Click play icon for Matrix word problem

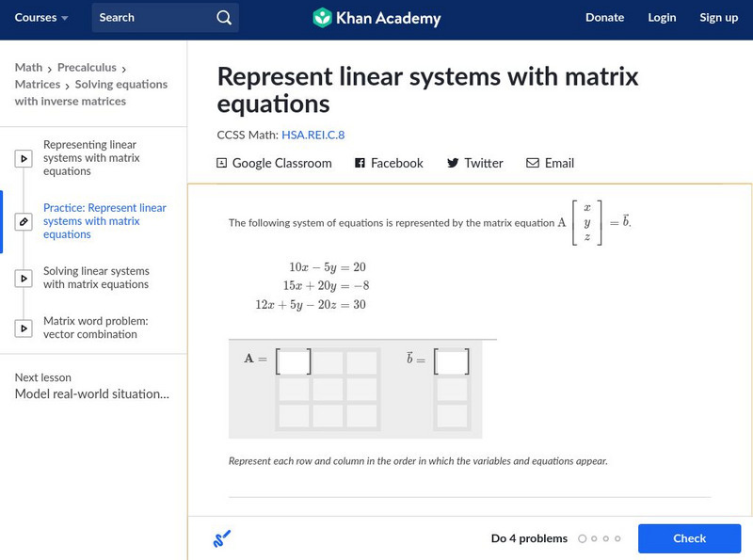click(x=24, y=328)
